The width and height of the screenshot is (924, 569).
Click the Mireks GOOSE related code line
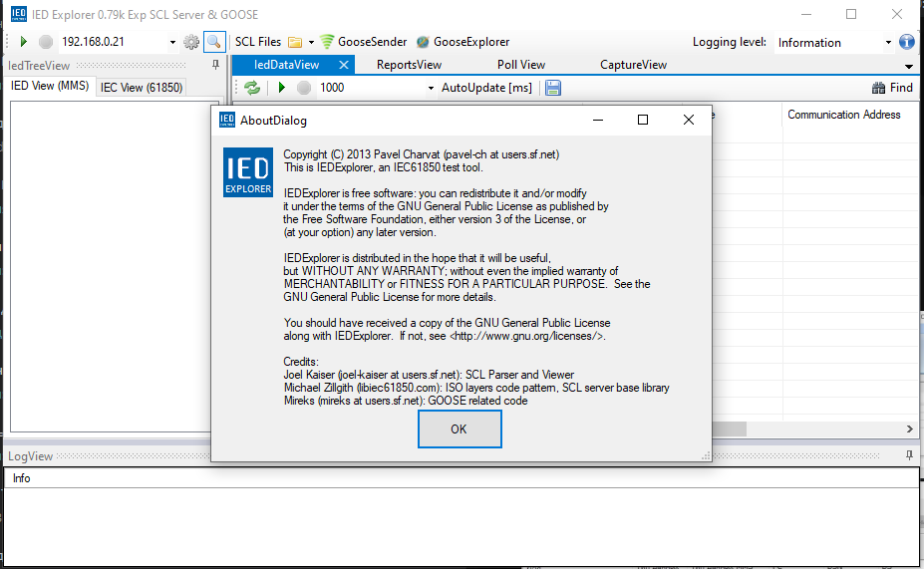tap(406, 401)
